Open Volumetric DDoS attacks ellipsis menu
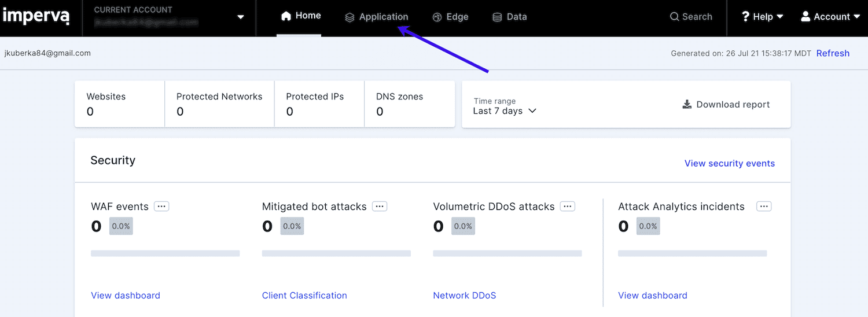 point(568,207)
